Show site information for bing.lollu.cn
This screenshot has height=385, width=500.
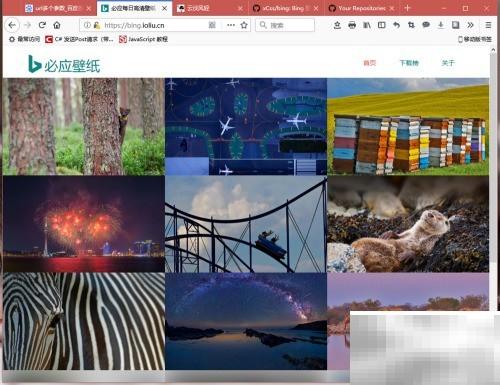(x=87, y=25)
